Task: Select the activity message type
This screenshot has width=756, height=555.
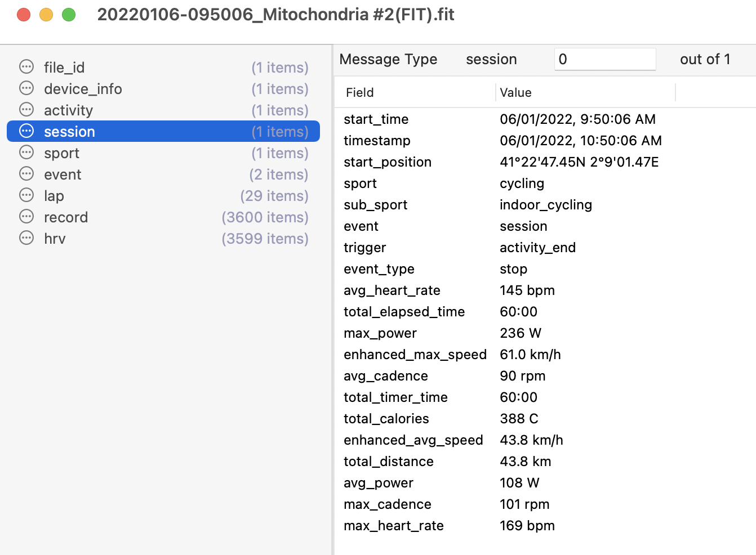Action: click(x=163, y=110)
